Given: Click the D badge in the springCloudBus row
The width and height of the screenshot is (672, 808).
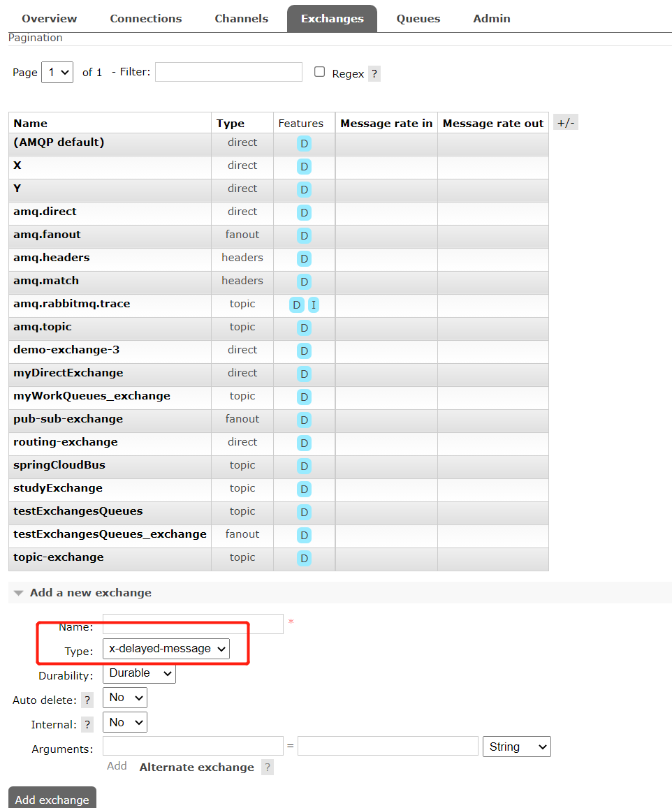Looking at the screenshot, I should [x=304, y=467].
